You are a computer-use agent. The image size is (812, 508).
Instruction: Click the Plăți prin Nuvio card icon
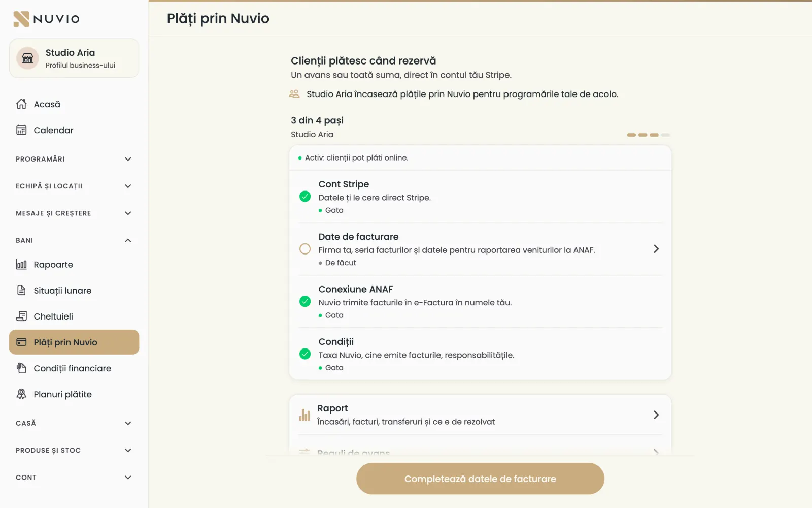tap(21, 342)
